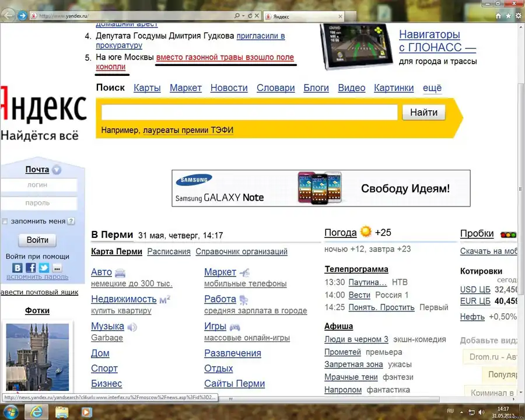Click the IE forward arrow button

22,15
